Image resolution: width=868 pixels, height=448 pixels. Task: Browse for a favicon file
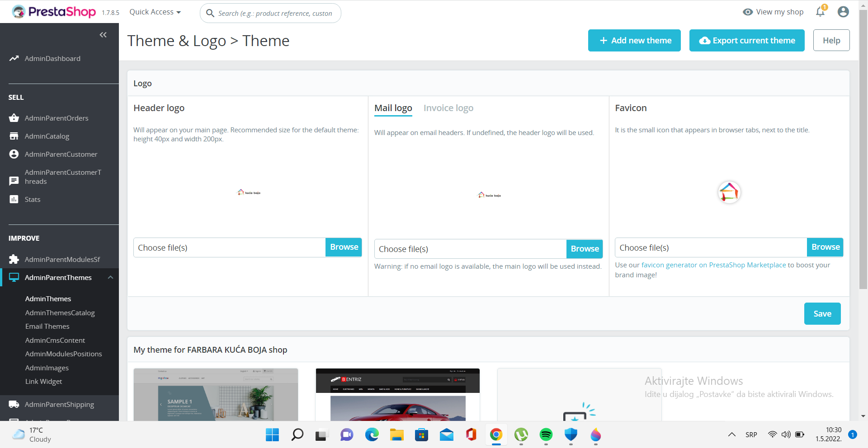pos(825,247)
